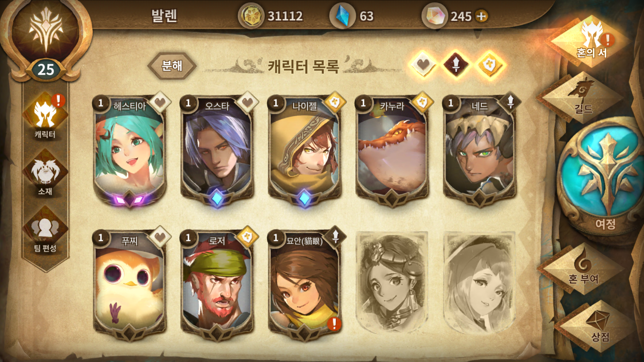
Task: Toggle the shield type filter
Action: (x=490, y=64)
